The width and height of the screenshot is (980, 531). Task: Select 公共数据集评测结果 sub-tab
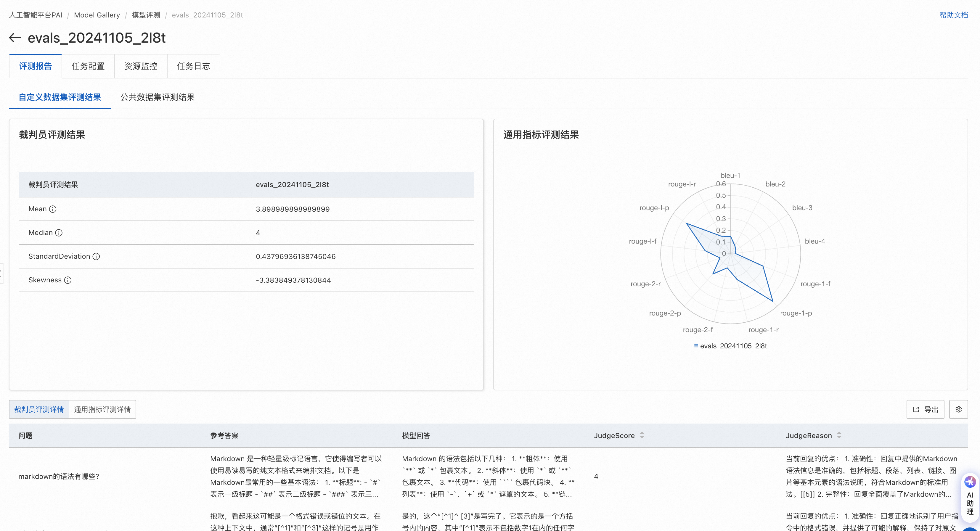point(158,97)
